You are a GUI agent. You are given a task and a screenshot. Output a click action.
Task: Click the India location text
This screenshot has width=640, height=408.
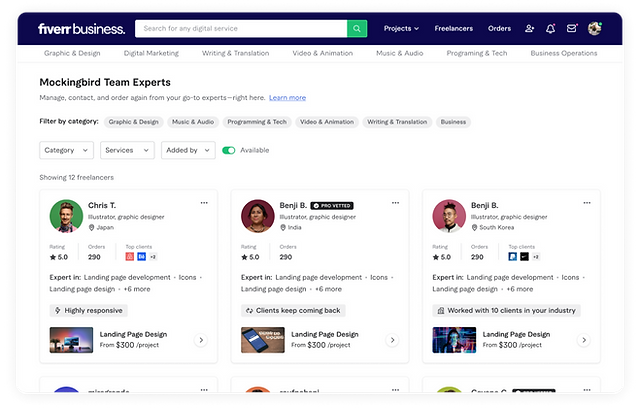coord(291,228)
